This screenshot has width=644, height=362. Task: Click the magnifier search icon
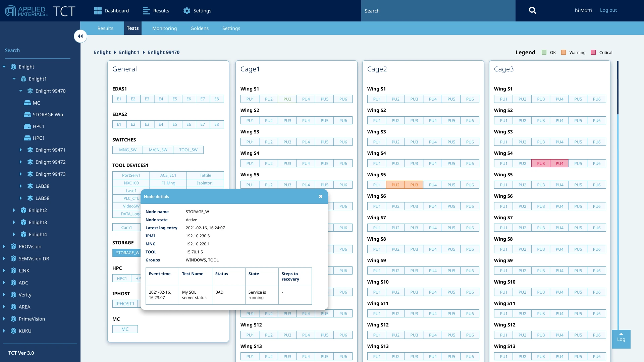pyautogui.click(x=532, y=11)
